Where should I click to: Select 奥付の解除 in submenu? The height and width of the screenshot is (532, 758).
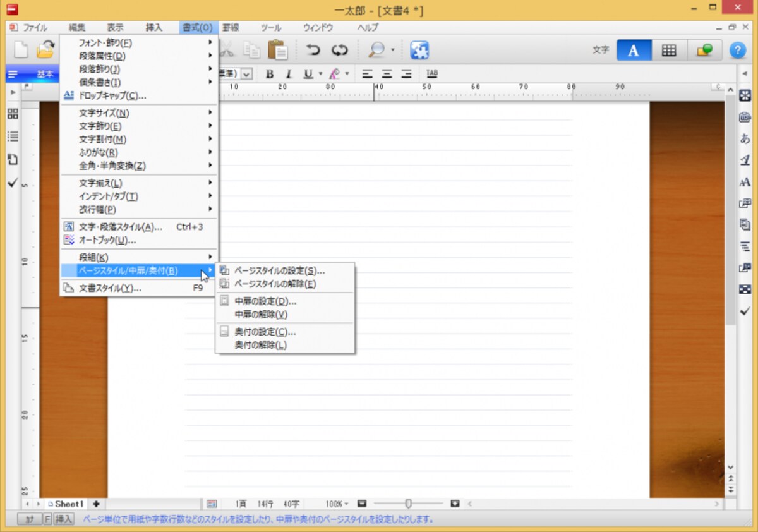[x=285, y=345]
